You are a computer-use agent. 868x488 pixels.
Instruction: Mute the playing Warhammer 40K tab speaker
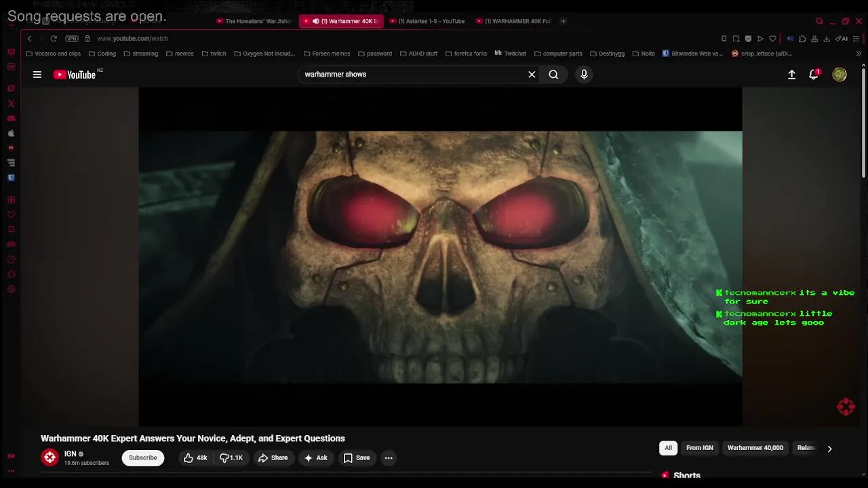(315, 21)
